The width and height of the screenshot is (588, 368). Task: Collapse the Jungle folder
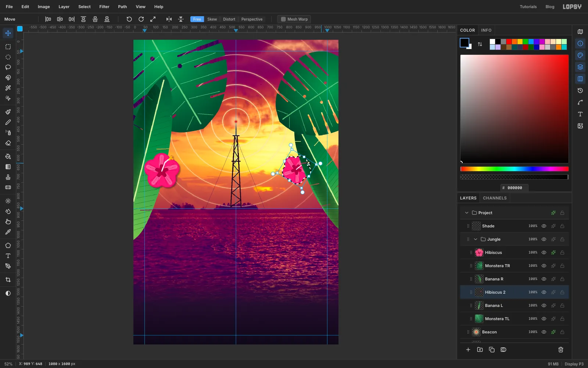coord(476,239)
